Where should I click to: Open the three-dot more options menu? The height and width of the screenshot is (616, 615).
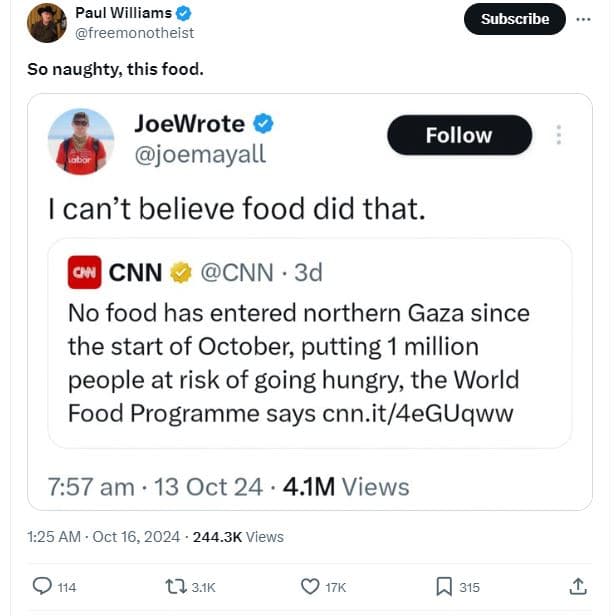(x=583, y=19)
